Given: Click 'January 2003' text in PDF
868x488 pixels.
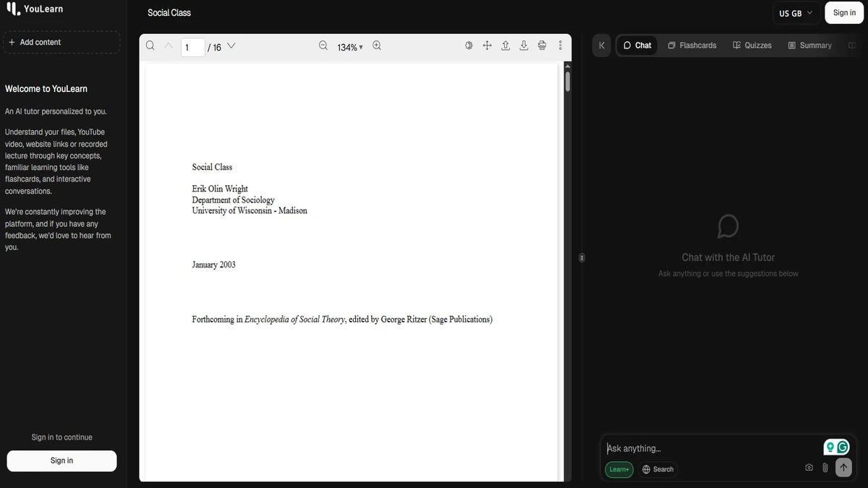Looking at the screenshot, I should coord(213,265).
